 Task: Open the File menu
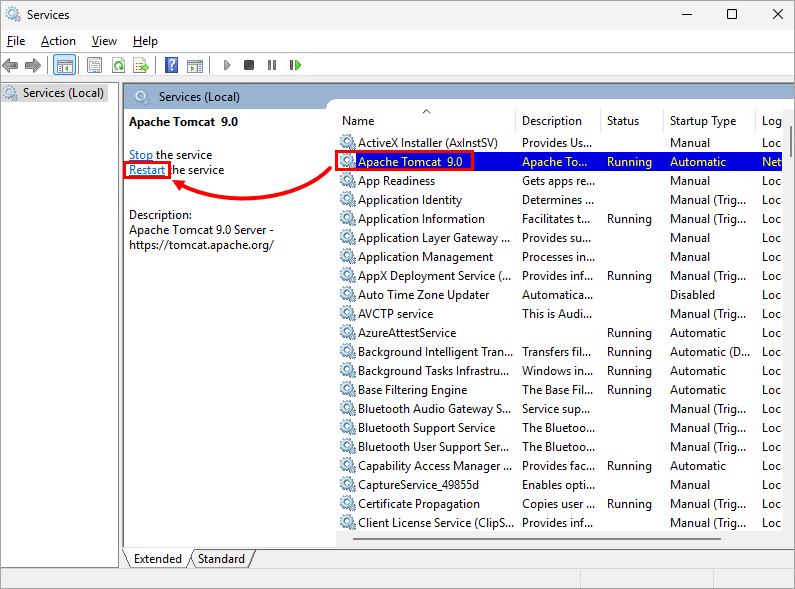(16, 41)
